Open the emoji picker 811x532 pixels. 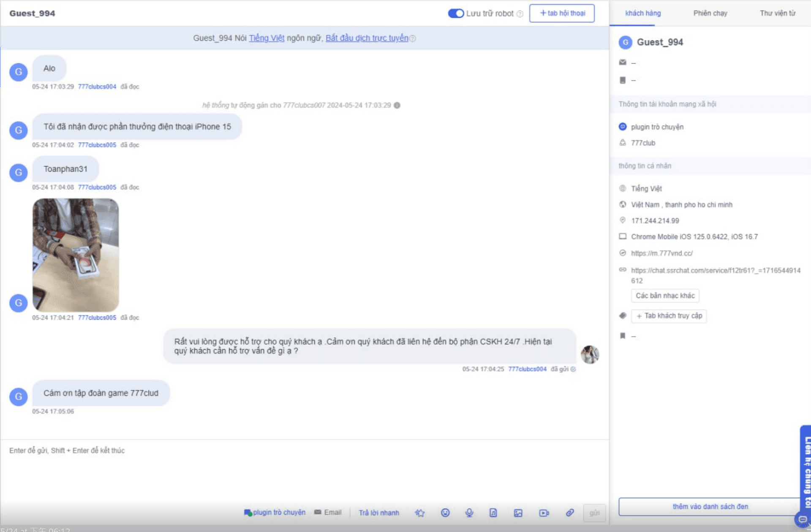tap(445, 513)
